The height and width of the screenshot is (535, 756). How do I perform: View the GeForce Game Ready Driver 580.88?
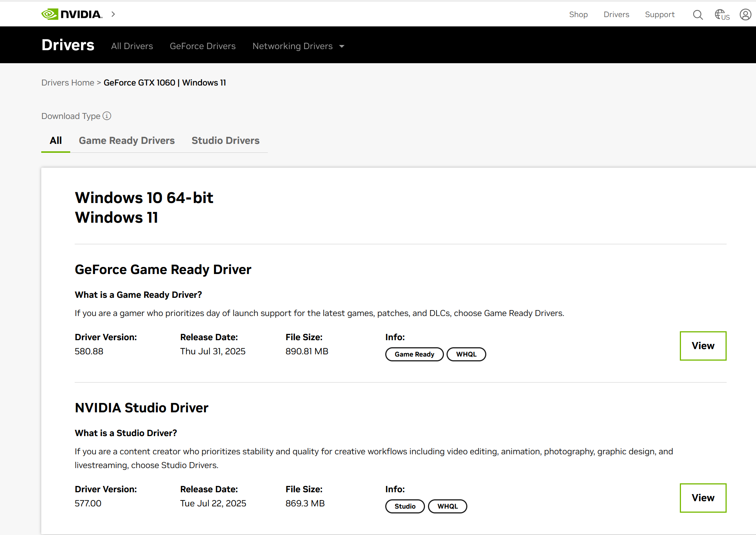[x=703, y=346]
